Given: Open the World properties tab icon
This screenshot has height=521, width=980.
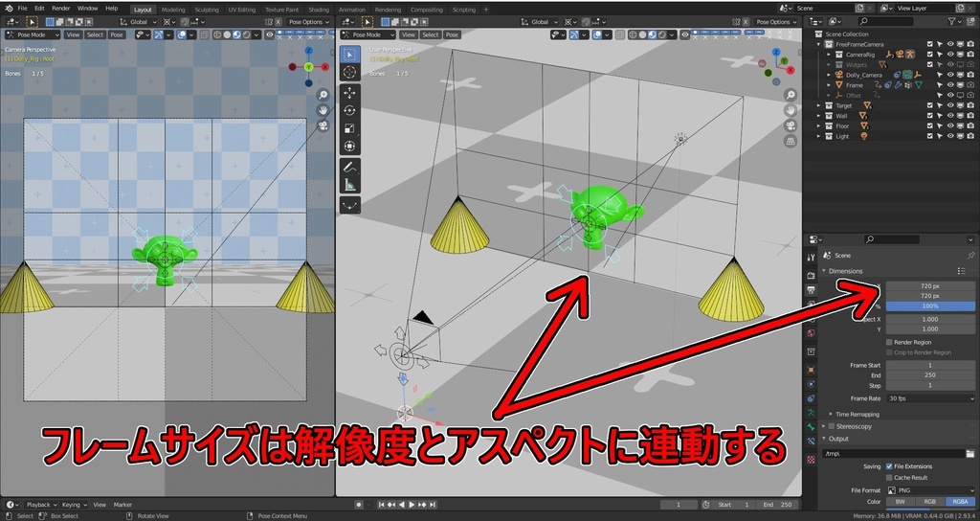Looking at the screenshot, I should coord(811,333).
